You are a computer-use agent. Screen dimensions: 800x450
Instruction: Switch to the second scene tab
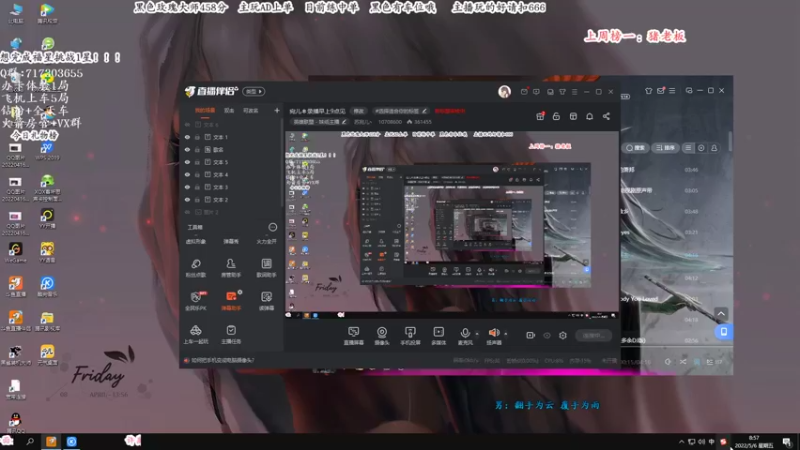pos(229,111)
